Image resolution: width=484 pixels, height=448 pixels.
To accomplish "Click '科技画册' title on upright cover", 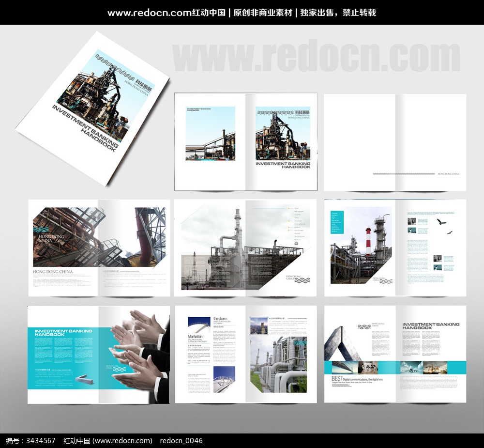I will pos(302,112).
